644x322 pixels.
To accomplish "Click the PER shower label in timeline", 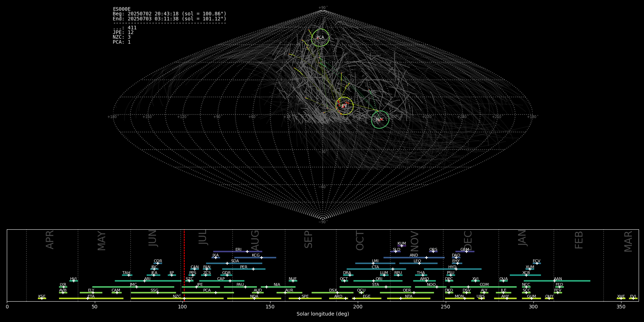I will click(244, 267).
